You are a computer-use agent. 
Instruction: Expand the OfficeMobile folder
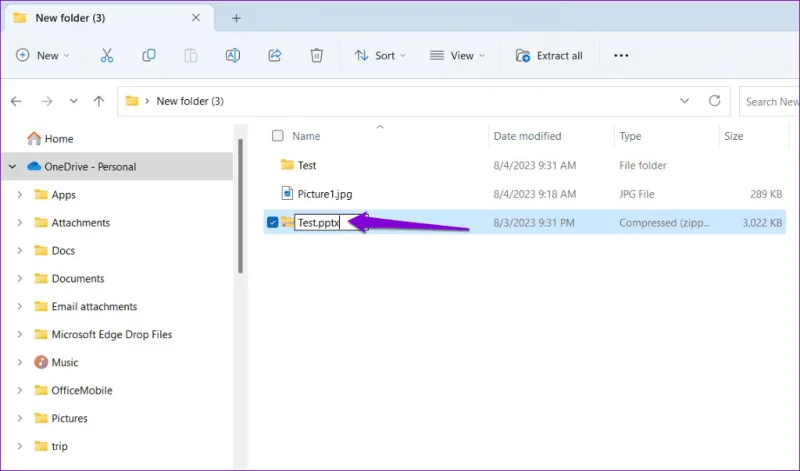coord(19,390)
